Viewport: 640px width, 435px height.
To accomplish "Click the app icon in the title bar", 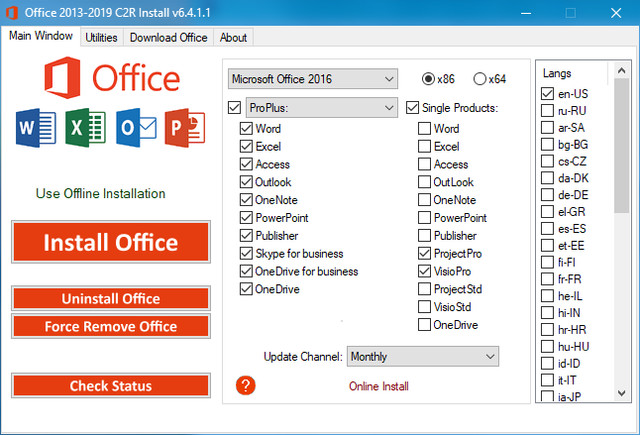I will point(11,13).
